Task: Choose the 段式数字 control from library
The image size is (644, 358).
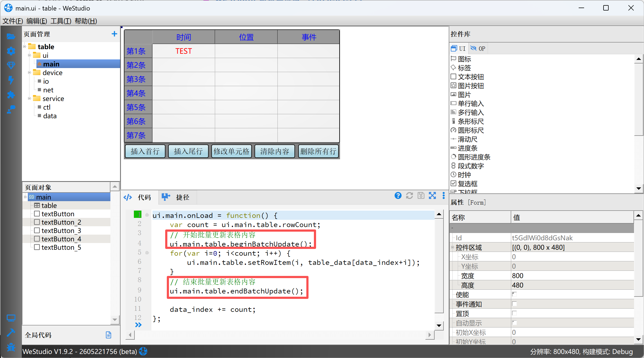Action: [x=467, y=166]
